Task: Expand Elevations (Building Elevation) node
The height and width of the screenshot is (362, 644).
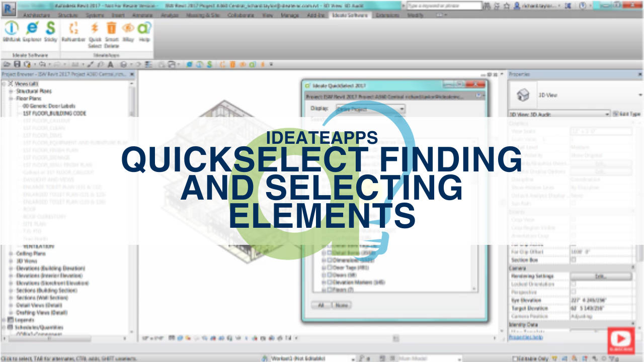Action: pyautogui.click(x=11, y=268)
